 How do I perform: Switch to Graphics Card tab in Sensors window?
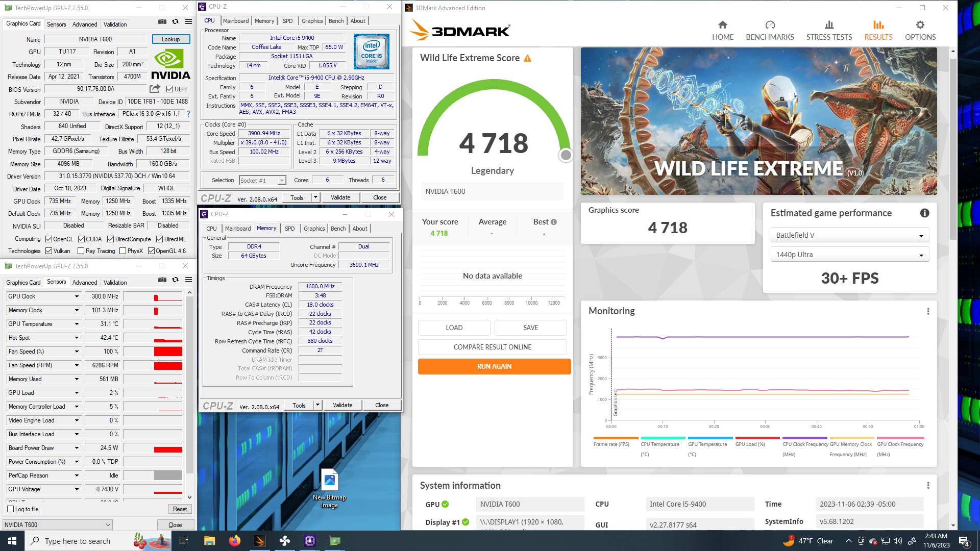[23, 282]
